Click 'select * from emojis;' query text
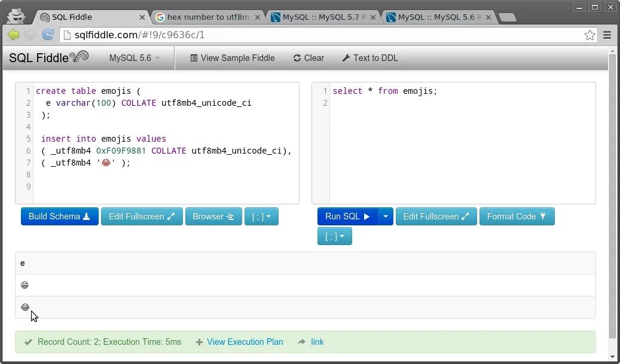This screenshot has height=364, width=620. [385, 91]
